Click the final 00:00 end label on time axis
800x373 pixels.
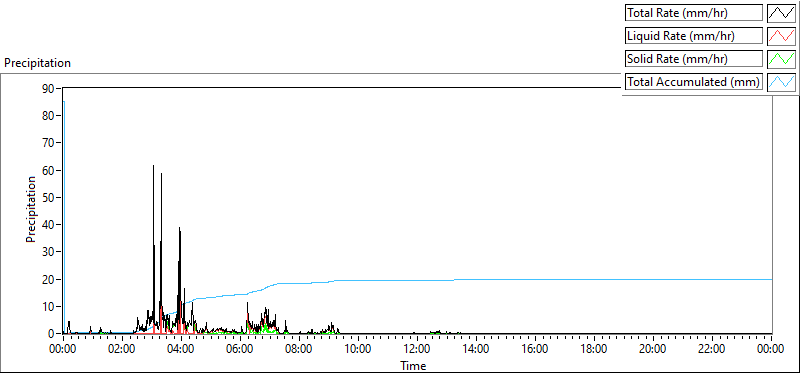(771, 350)
